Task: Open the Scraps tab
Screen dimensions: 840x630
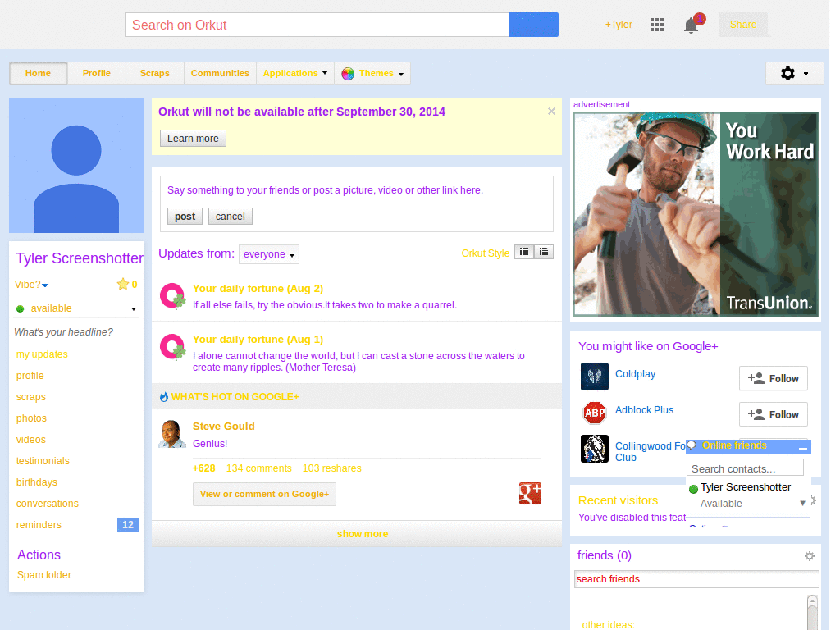Action: (x=155, y=73)
